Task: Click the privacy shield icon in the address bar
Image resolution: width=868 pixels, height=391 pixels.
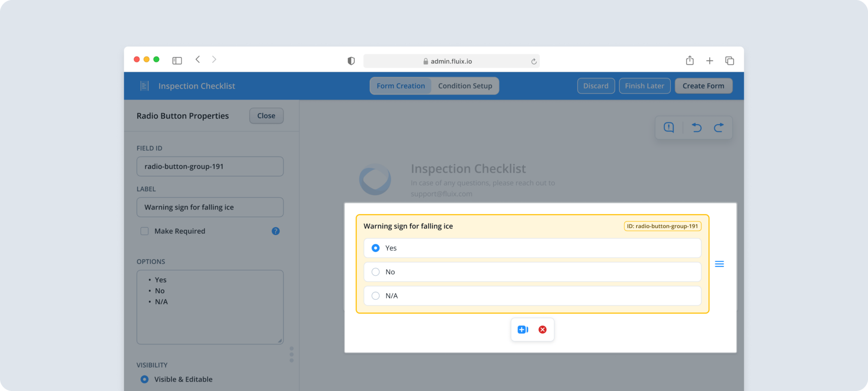Action: tap(351, 61)
